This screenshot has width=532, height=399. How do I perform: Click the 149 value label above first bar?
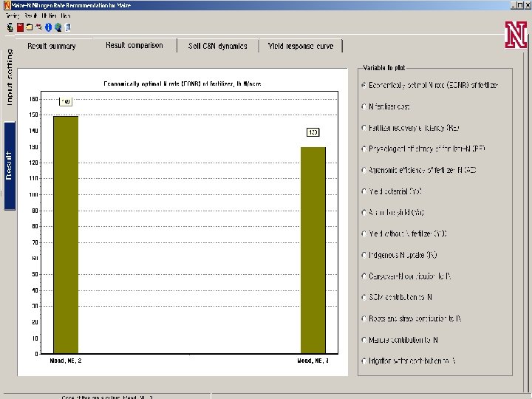[66, 101]
